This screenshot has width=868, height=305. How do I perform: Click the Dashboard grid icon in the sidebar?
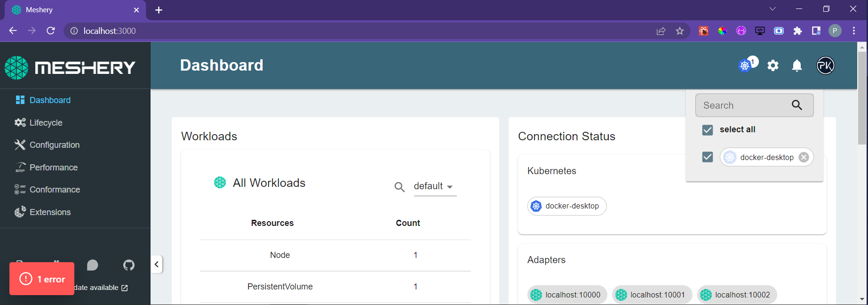click(x=20, y=100)
